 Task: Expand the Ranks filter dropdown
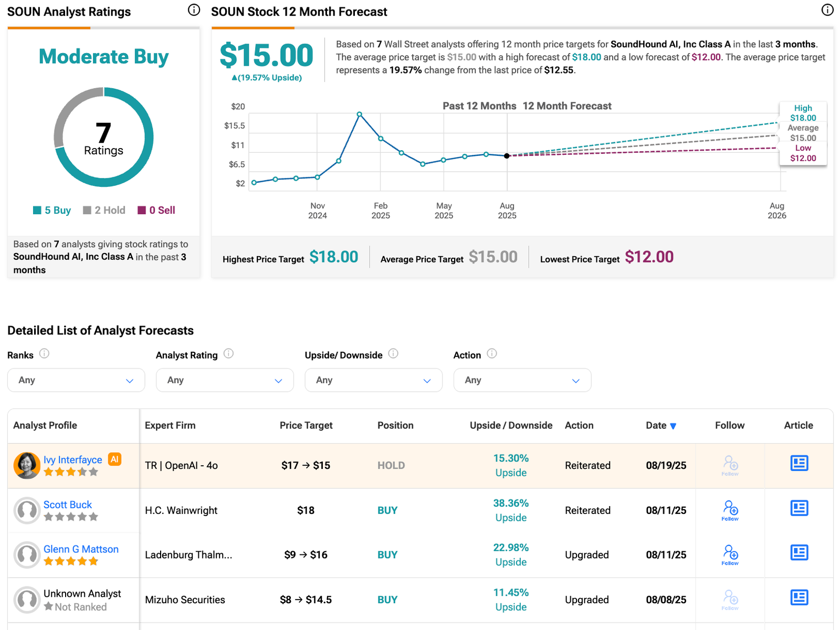(76, 380)
